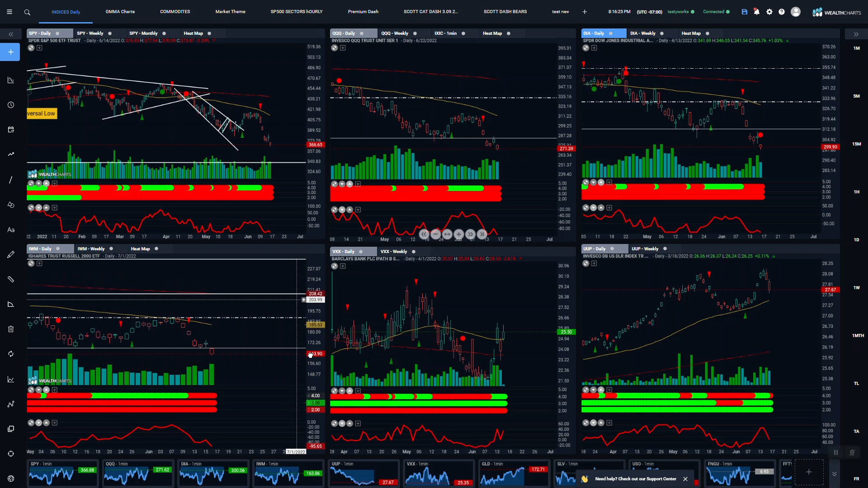Toggle the dot on IXIC - 1min tab

click(x=463, y=33)
